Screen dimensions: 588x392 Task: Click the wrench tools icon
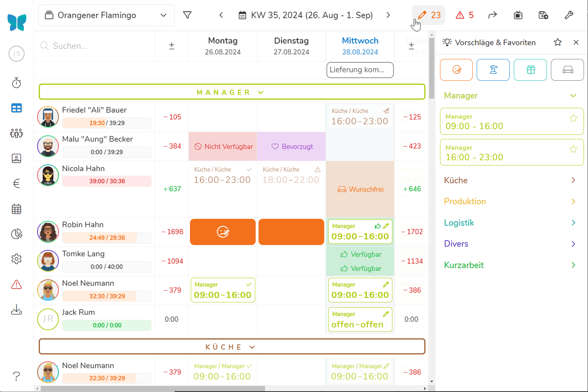coord(569,15)
